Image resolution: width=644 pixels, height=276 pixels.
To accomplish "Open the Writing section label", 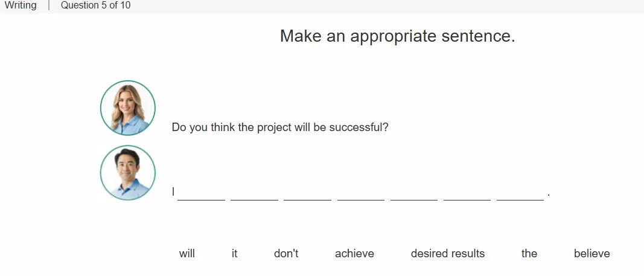I will [21, 5].
